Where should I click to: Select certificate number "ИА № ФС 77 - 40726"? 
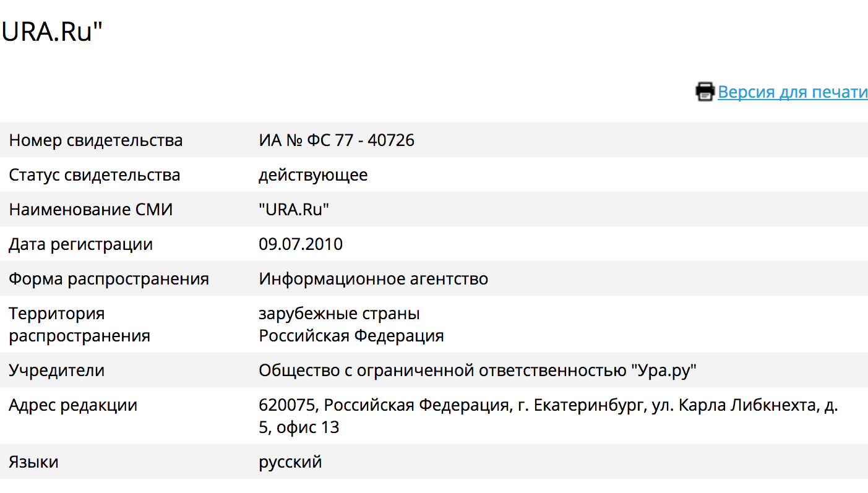pos(337,140)
